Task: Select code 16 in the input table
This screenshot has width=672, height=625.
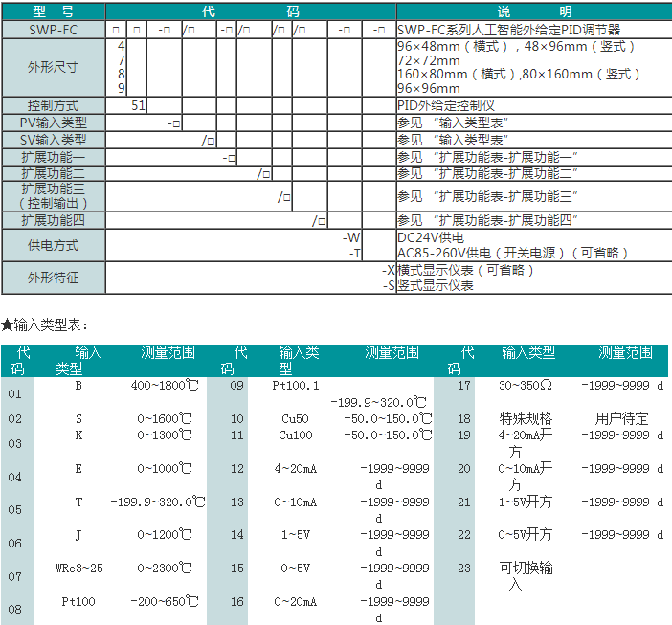Action: point(237,602)
